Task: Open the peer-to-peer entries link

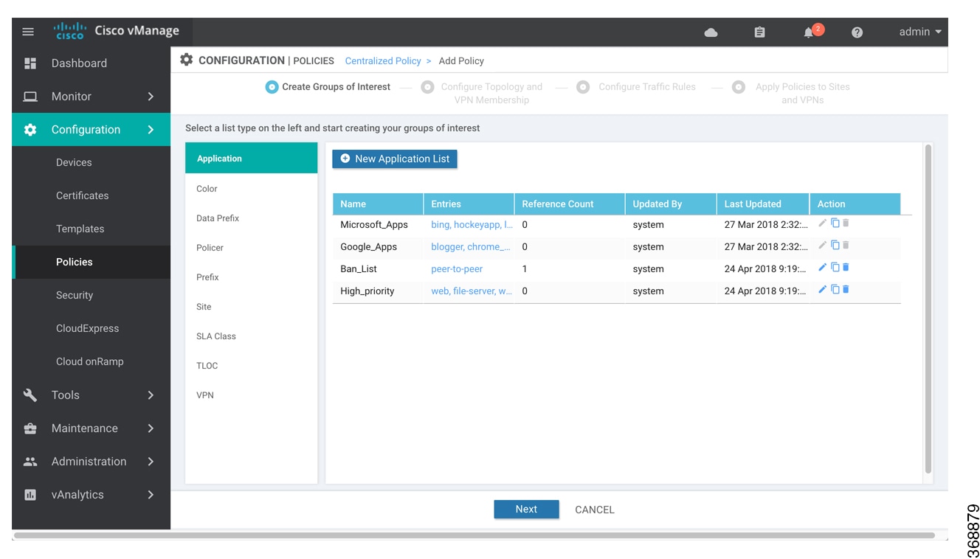Action: pyautogui.click(x=457, y=269)
